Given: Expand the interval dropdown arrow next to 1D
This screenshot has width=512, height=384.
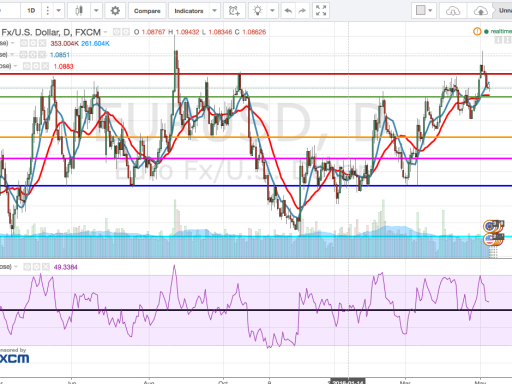Looking at the screenshot, I should click(58, 11).
